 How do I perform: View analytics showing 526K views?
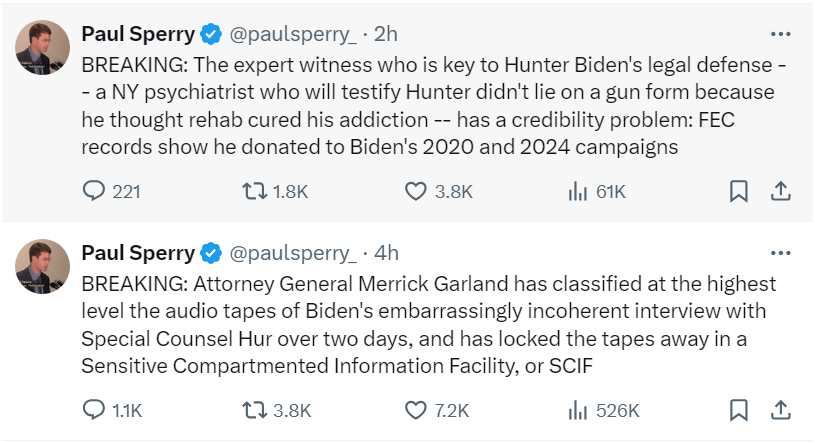(x=579, y=409)
